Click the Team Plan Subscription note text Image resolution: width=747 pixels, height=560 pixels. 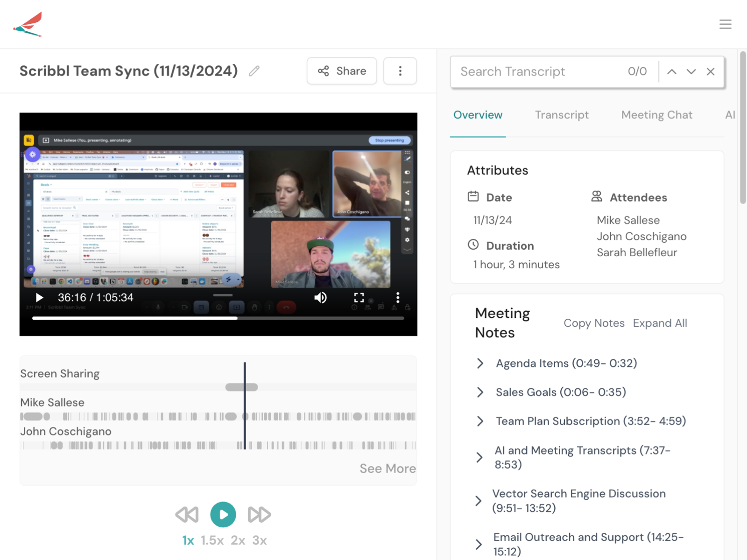coord(591,421)
